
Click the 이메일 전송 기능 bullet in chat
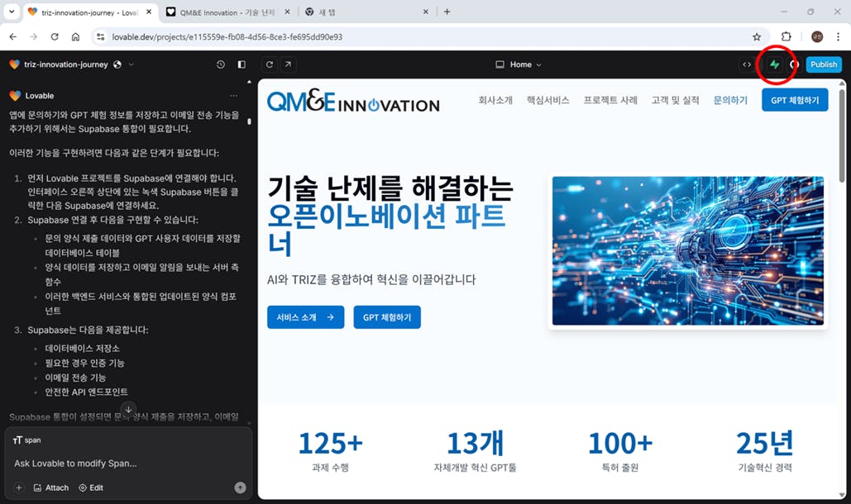[75, 378]
